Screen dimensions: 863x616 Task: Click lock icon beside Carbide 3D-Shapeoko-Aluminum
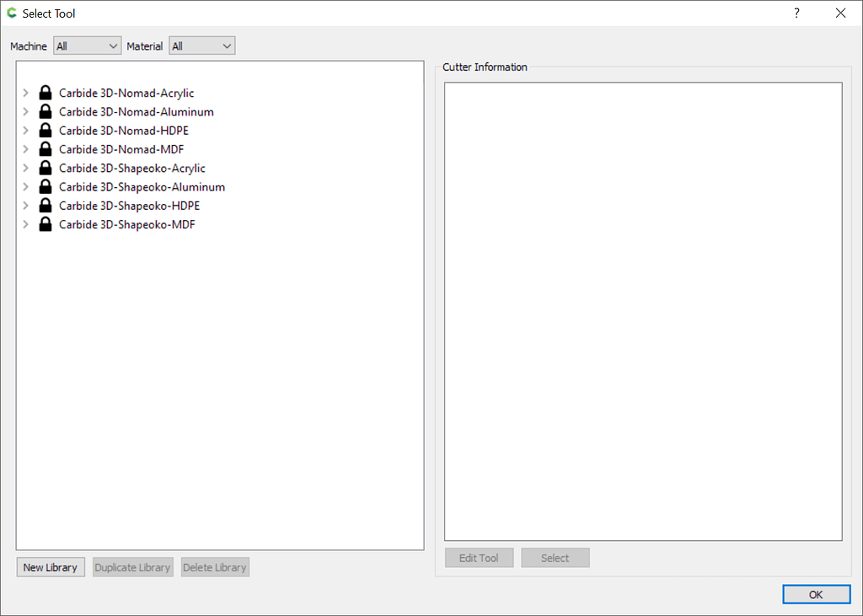click(x=46, y=186)
